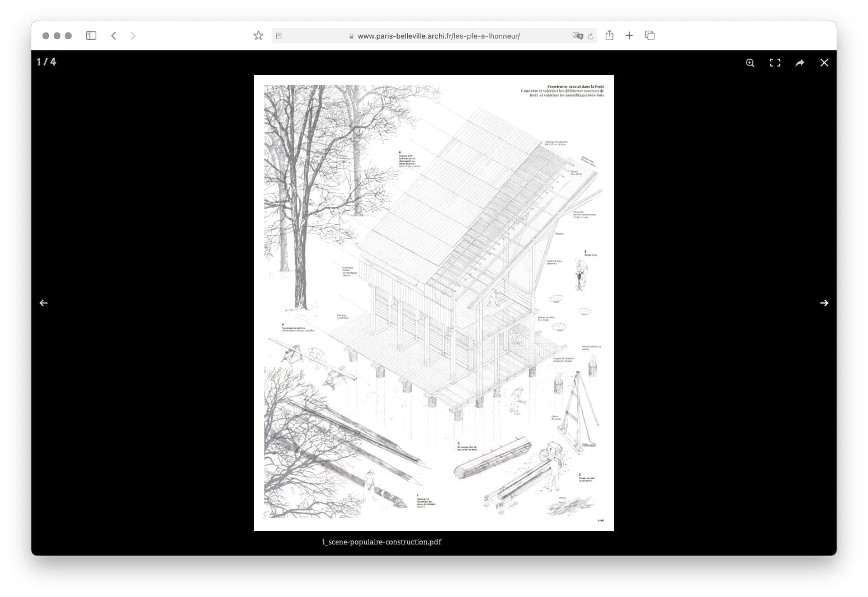The height and width of the screenshot is (597, 868).
Task: Reload the current page
Action: click(x=591, y=36)
